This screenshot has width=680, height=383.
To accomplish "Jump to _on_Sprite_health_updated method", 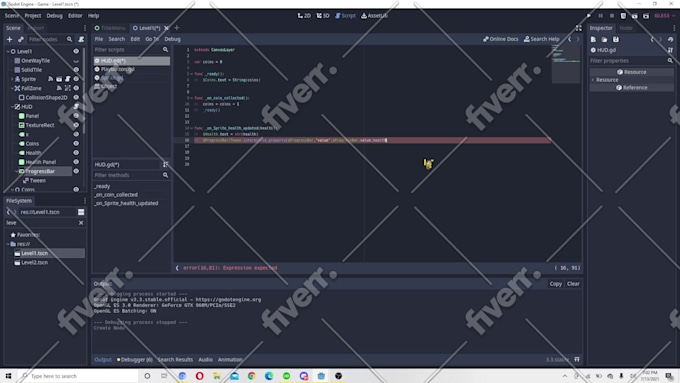I will 126,203.
